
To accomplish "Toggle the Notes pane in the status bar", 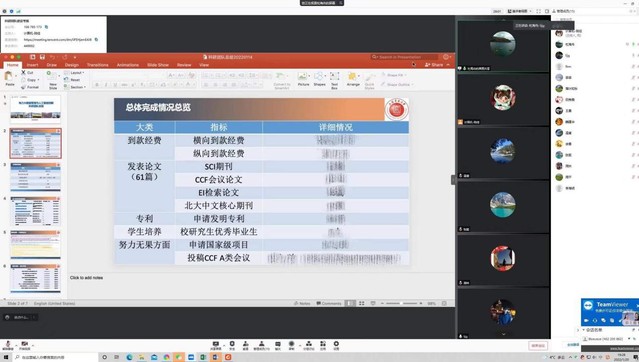I will [x=302, y=303].
